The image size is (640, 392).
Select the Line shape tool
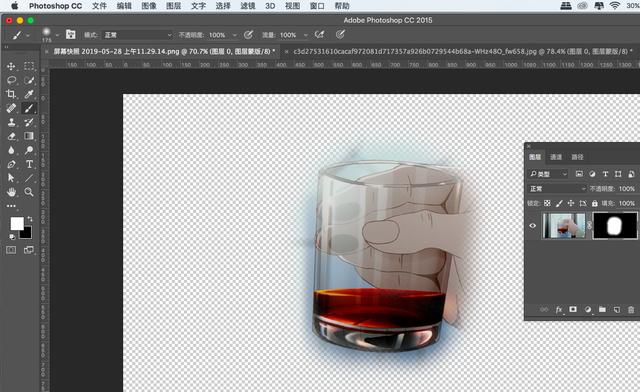29,178
